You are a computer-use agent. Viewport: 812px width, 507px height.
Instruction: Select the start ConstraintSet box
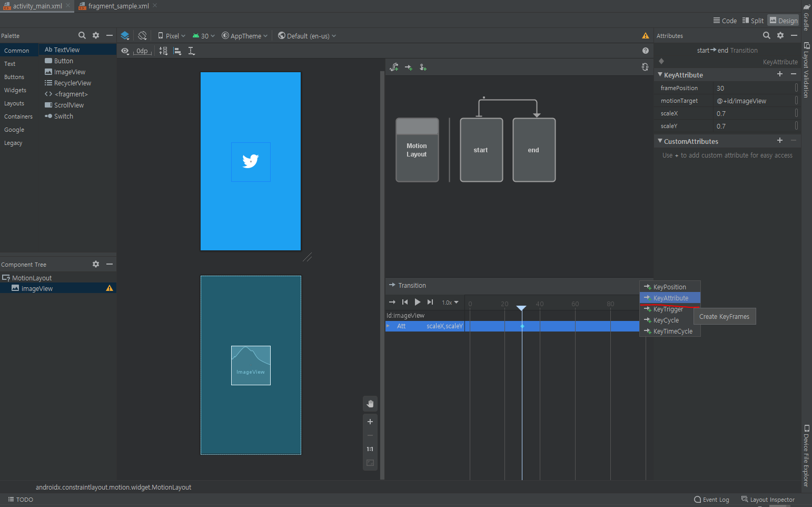[481, 150]
